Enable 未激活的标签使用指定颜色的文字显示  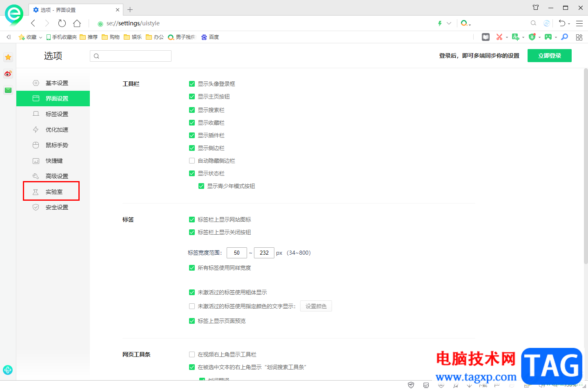click(x=192, y=306)
